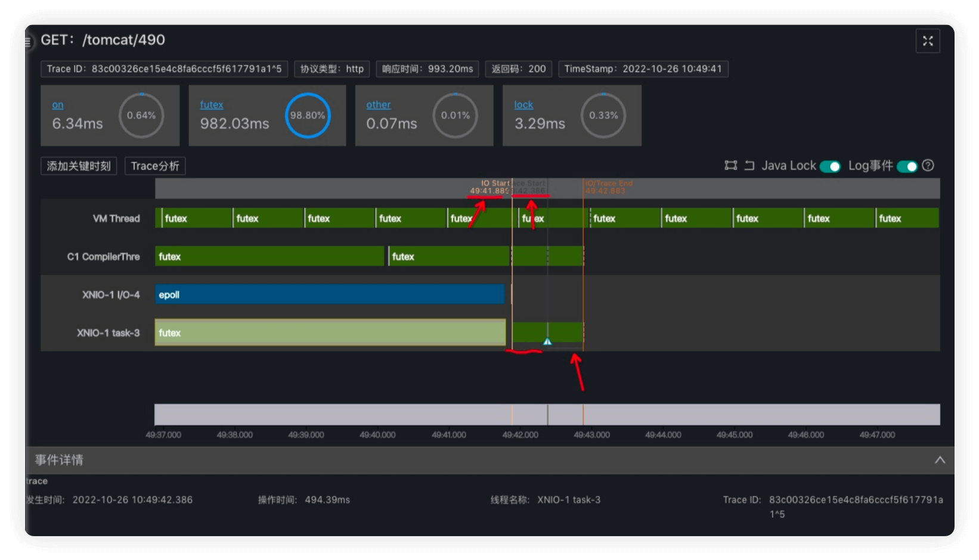Disable the Java Lock toggle
The height and width of the screenshot is (560, 979).
829,166
